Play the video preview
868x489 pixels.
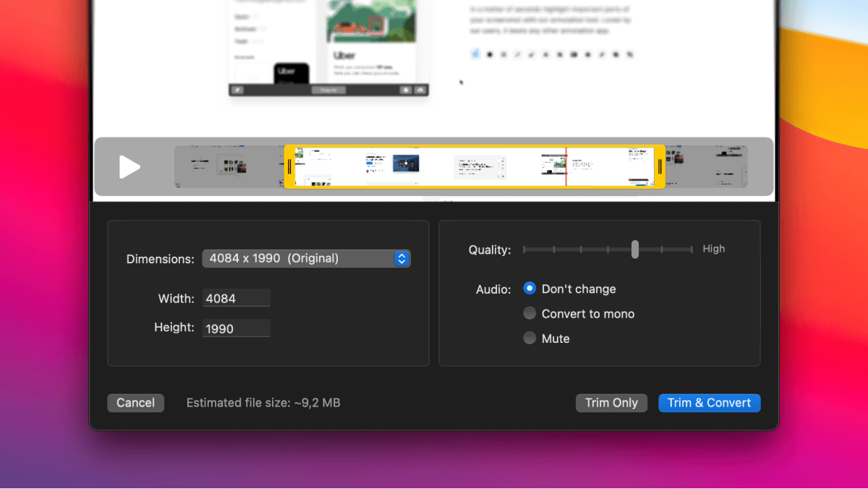pos(129,167)
